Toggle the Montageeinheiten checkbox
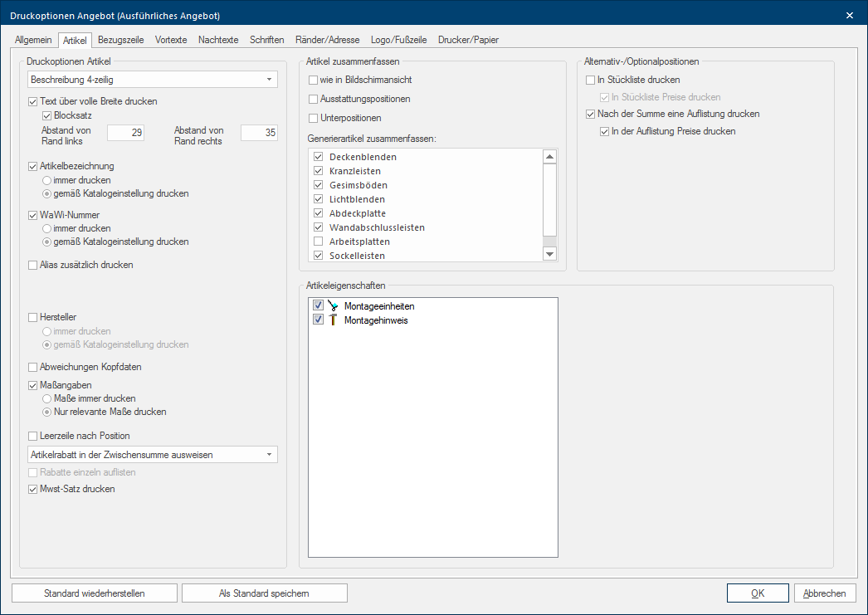This screenshot has width=868, height=615. [x=318, y=305]
